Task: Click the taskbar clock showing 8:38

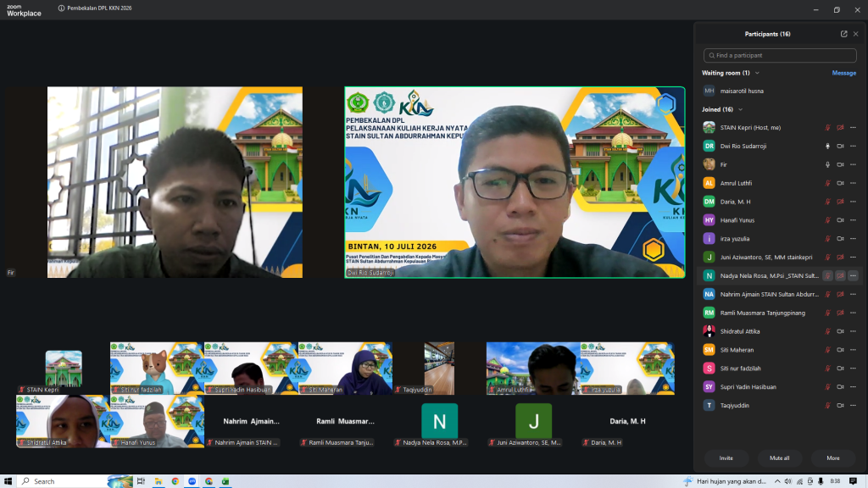Action: [835, 481]
